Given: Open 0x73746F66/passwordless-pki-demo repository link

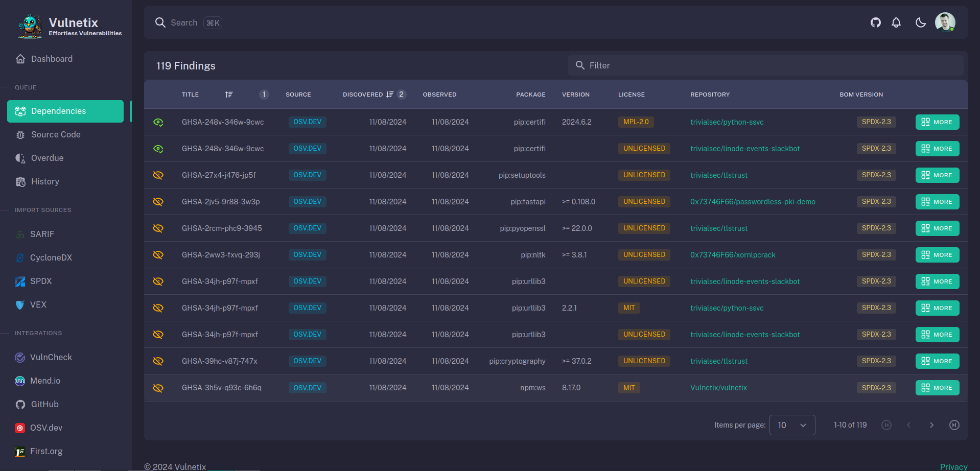Looking at the screenshot, I should coord(753,202).
